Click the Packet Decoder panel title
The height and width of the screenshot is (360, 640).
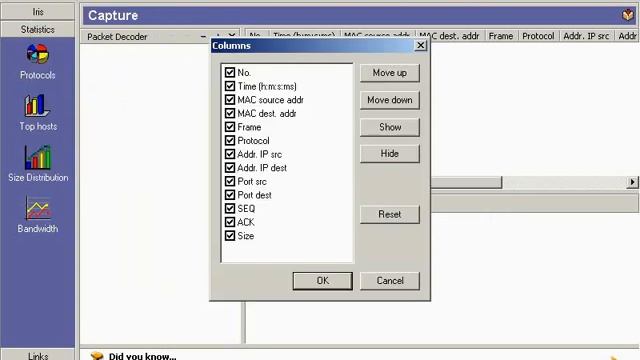tap(117, 37)
